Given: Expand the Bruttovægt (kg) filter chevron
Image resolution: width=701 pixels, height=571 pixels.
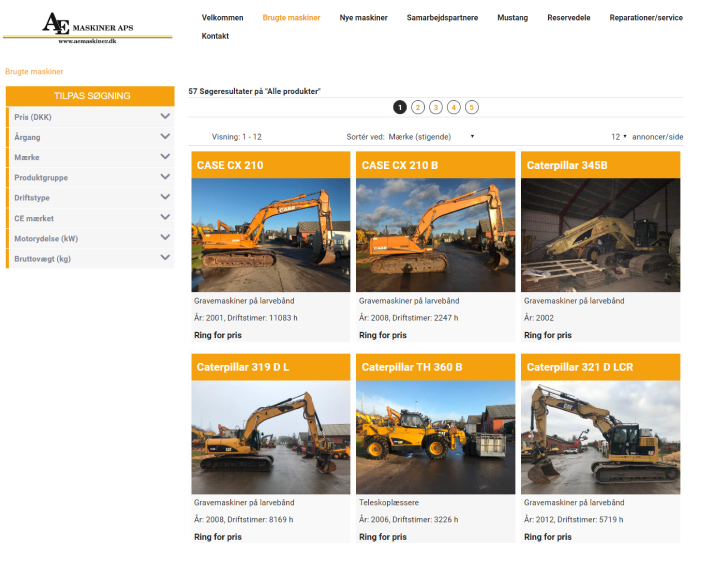Looking at the screenshot, I should click(x=165, y=258).
